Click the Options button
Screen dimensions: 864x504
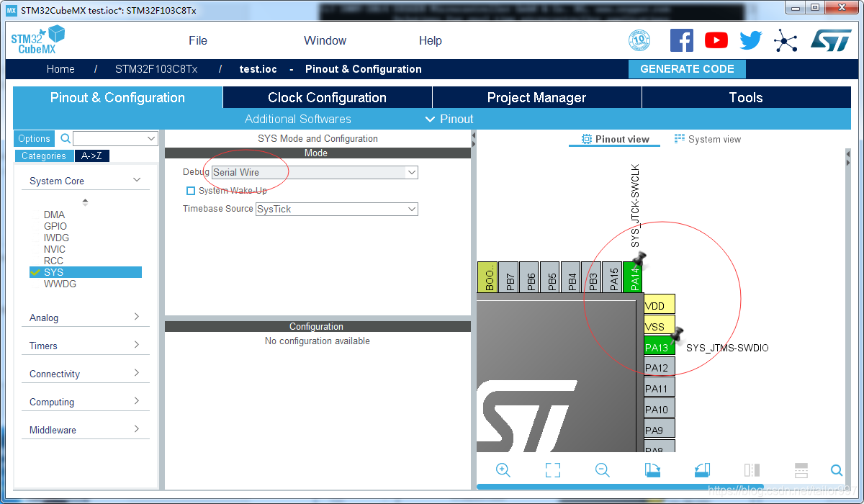tap(35, 138)
